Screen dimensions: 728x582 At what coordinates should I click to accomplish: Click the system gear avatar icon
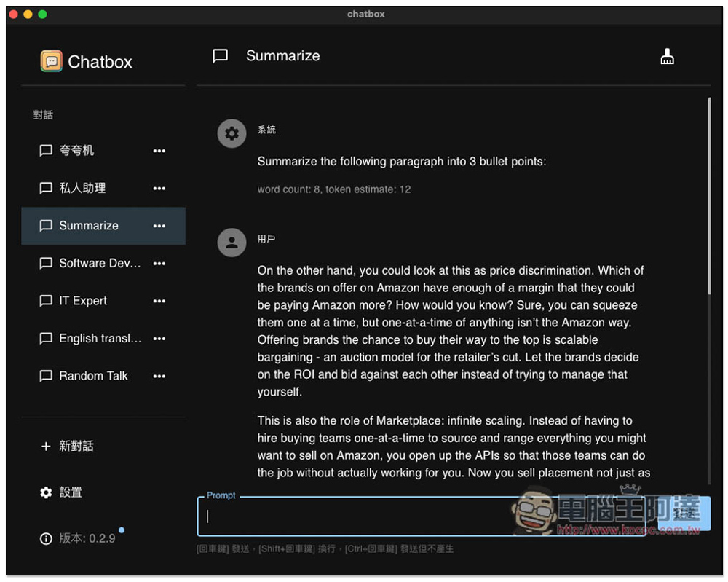tap(232, 134)
